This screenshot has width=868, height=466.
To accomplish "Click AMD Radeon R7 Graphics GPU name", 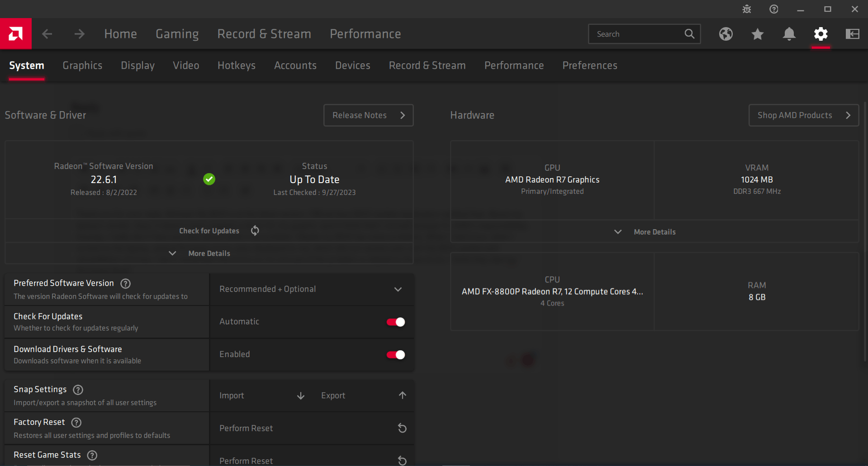I will [552, 180].
